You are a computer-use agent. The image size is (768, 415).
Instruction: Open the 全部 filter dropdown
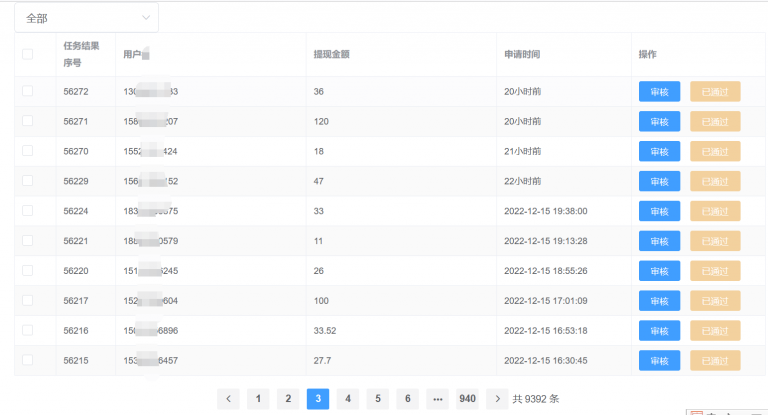pyautogui.click(x=86, y=18)
